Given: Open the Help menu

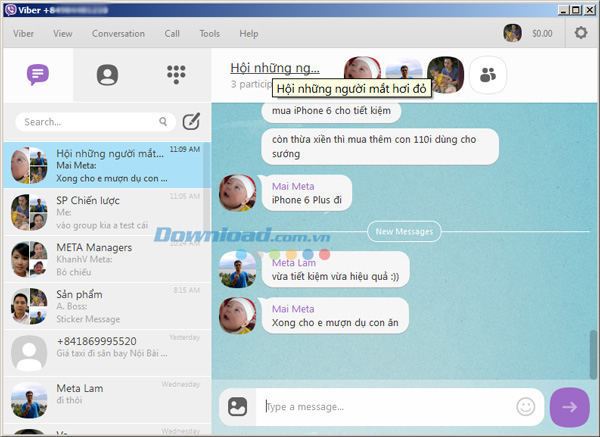Looking at the screenshot, I should pyautogui.click(x=249, y=34).
